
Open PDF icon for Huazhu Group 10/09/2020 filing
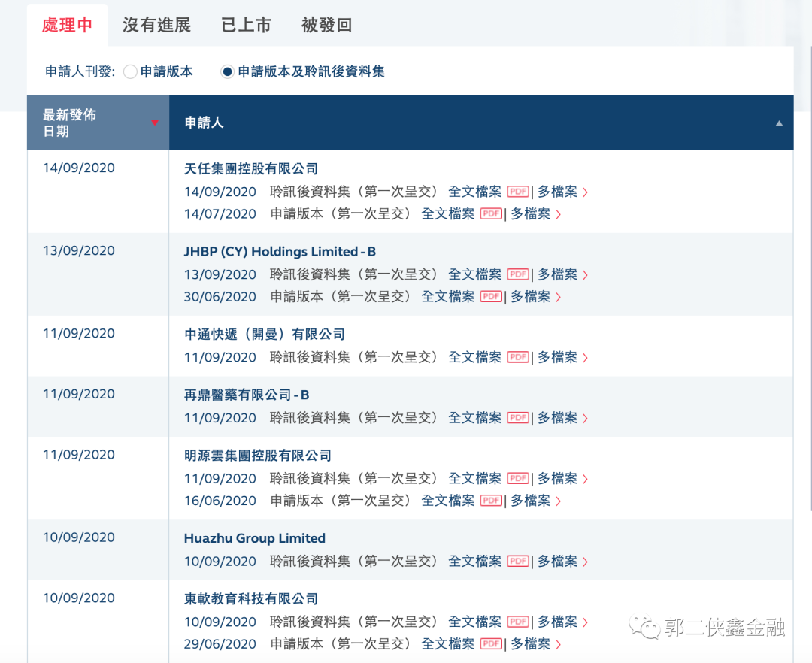tap(518, 561)
